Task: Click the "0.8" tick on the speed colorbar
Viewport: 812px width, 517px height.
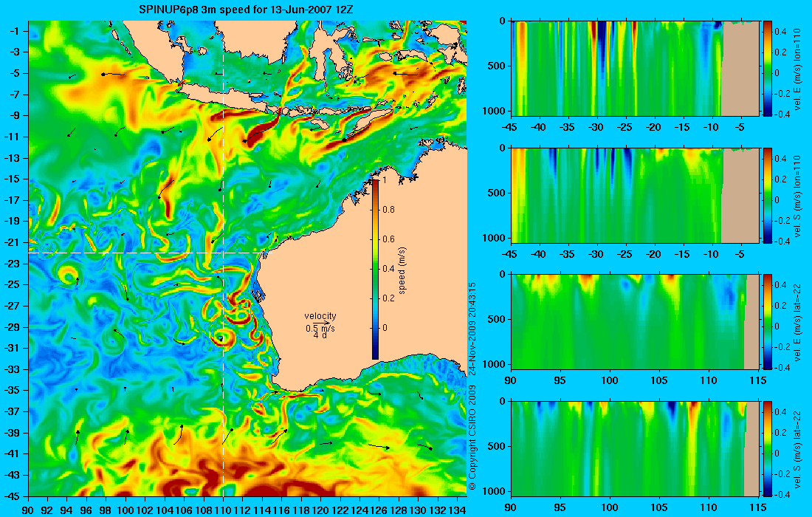Action: tap(388, 210)
